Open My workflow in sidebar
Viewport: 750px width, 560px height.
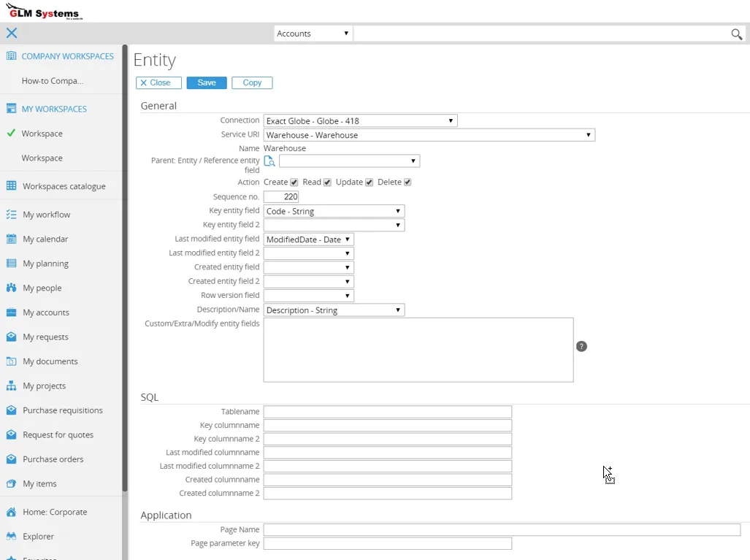coord(46,215)
